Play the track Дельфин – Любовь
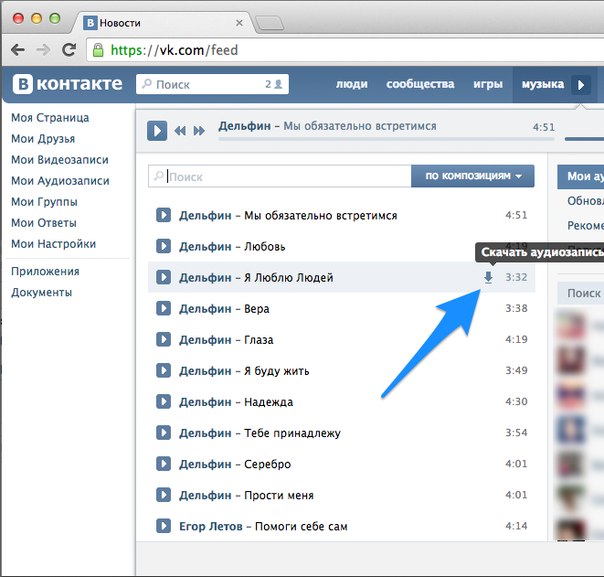This screenshot has height=577, width=604. (x=163, y=246)
